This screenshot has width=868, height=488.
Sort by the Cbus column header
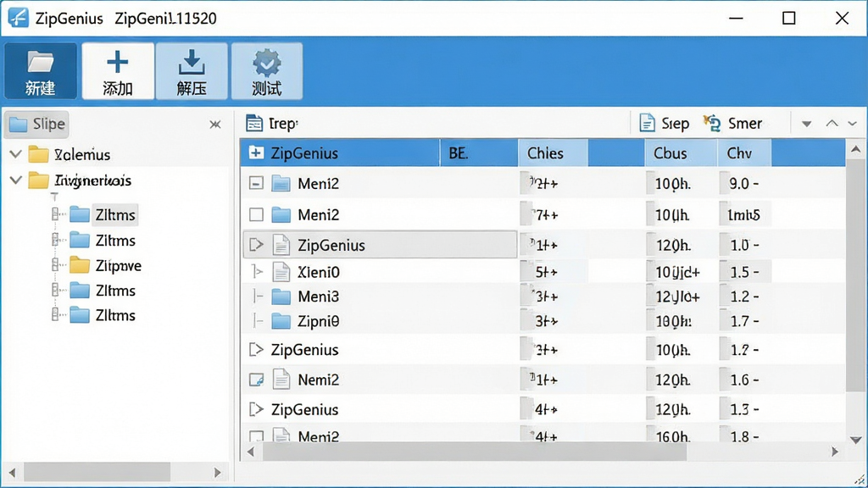681,152
